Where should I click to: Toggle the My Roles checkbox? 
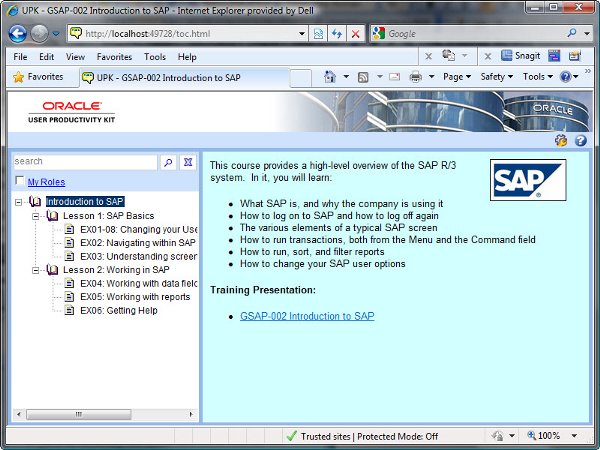click(x=19, y=181)
